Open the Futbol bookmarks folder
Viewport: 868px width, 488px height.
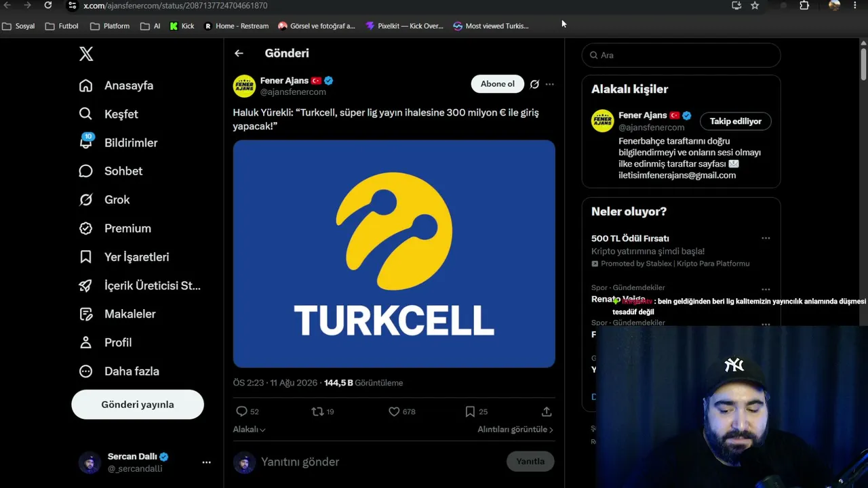point(62,26)
